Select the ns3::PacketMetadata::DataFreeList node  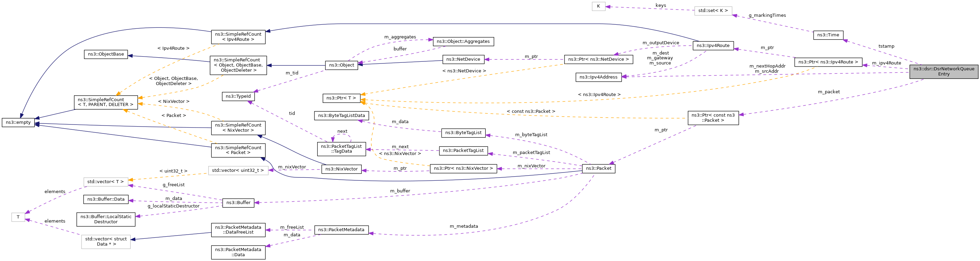pyautogui.click(x=238, y=230)
